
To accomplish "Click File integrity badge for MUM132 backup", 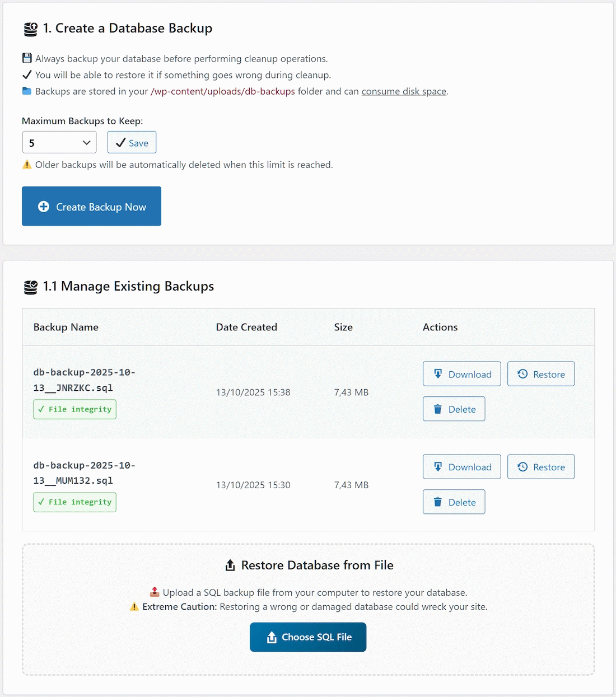I will [x=74, y=502].
